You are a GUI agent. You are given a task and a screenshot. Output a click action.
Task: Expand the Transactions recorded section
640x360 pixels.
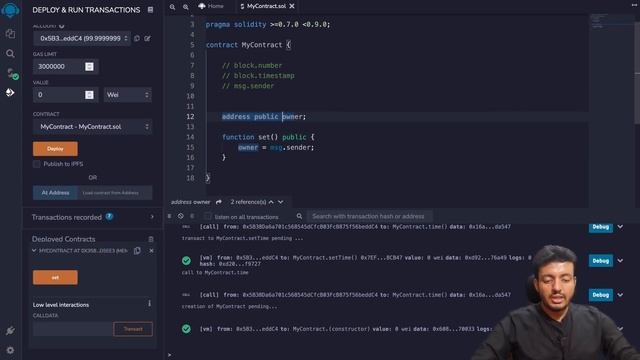pos(152,217)
